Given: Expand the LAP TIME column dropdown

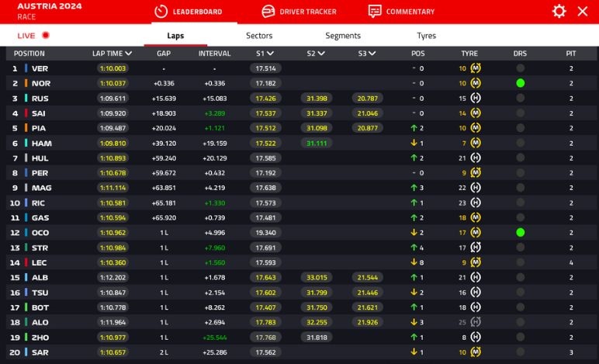Looking at the screenshot, I should pyautogui.click(x=128, y=54).
